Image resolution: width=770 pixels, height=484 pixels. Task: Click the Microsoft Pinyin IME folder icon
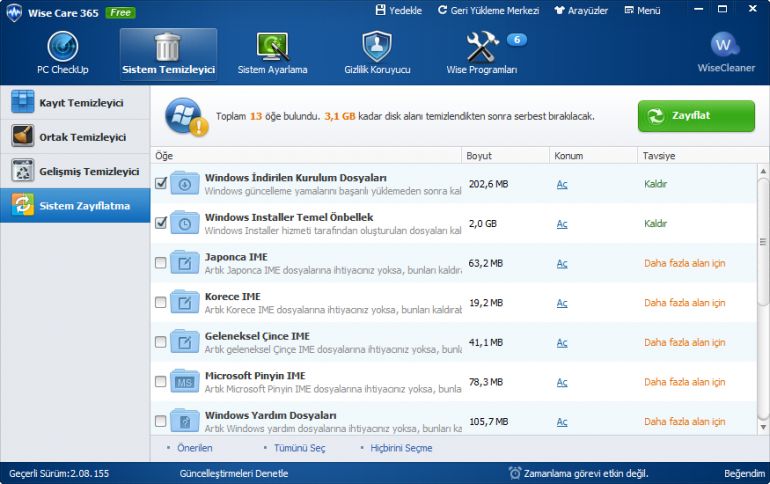[x=185, y=381]
